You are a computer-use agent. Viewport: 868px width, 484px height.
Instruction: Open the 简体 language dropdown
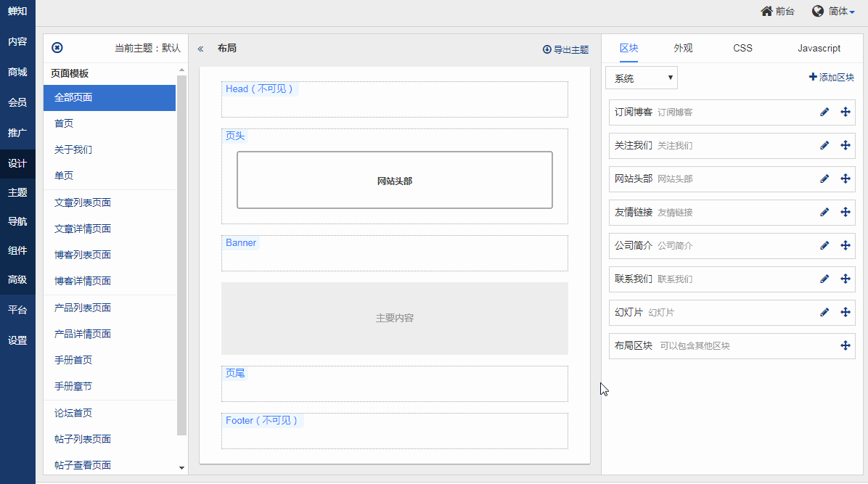pyautogui.click(x=834, y=11)
